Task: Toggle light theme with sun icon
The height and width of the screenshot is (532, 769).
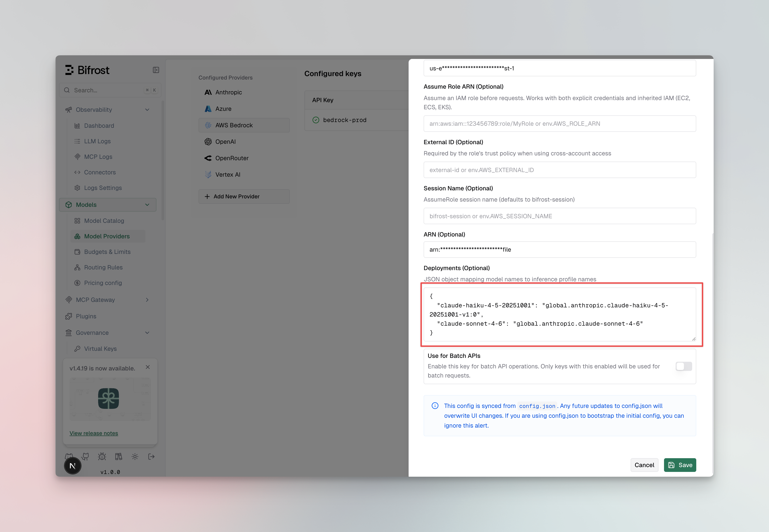Action: point(135,456)
